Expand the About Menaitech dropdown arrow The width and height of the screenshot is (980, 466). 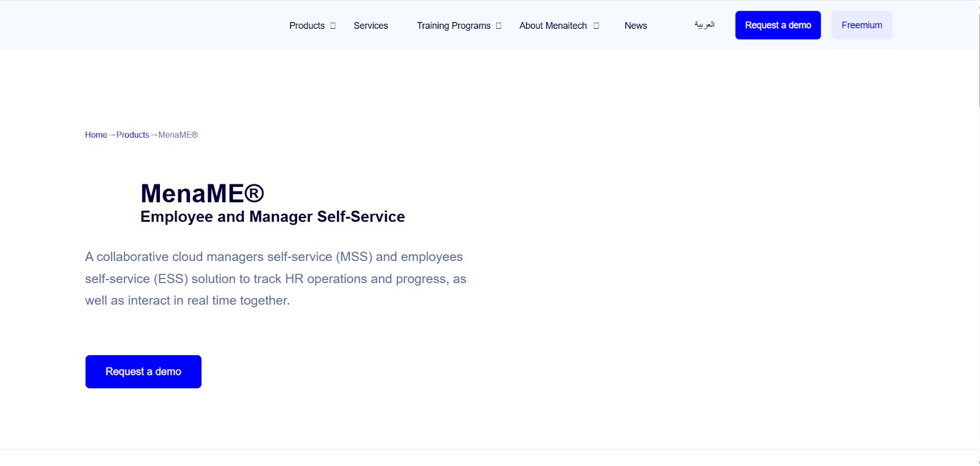point(596,26)
